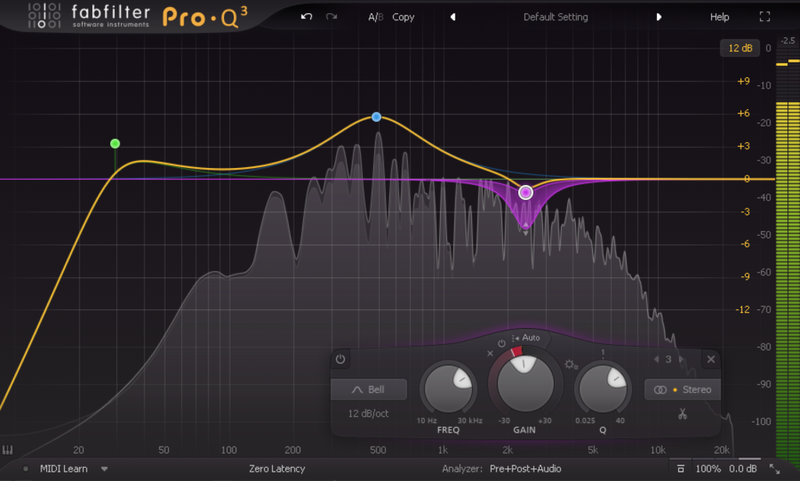Go to next band with right arrow
This screenshot has height=481, width=800.
point(681,359)
